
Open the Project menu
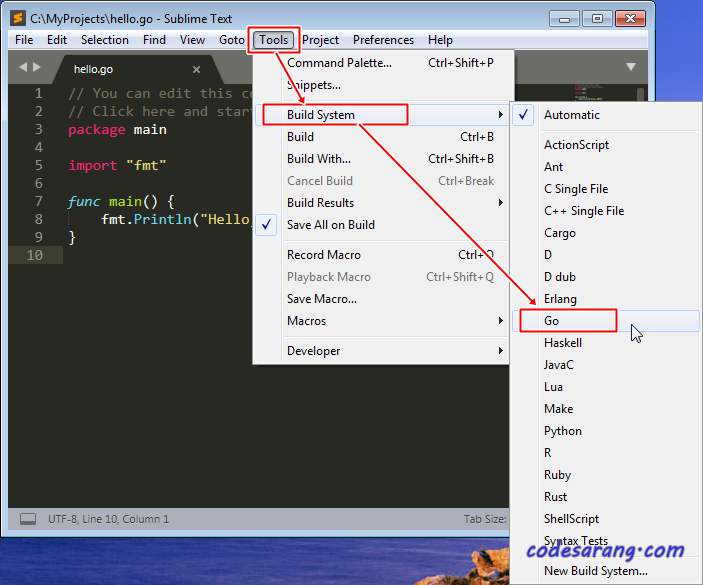point(320,40)
